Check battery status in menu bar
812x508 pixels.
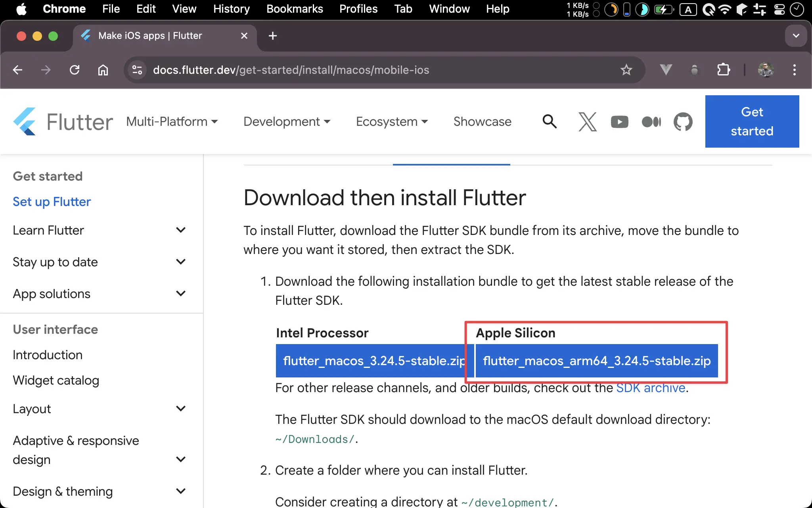[663, 9]
